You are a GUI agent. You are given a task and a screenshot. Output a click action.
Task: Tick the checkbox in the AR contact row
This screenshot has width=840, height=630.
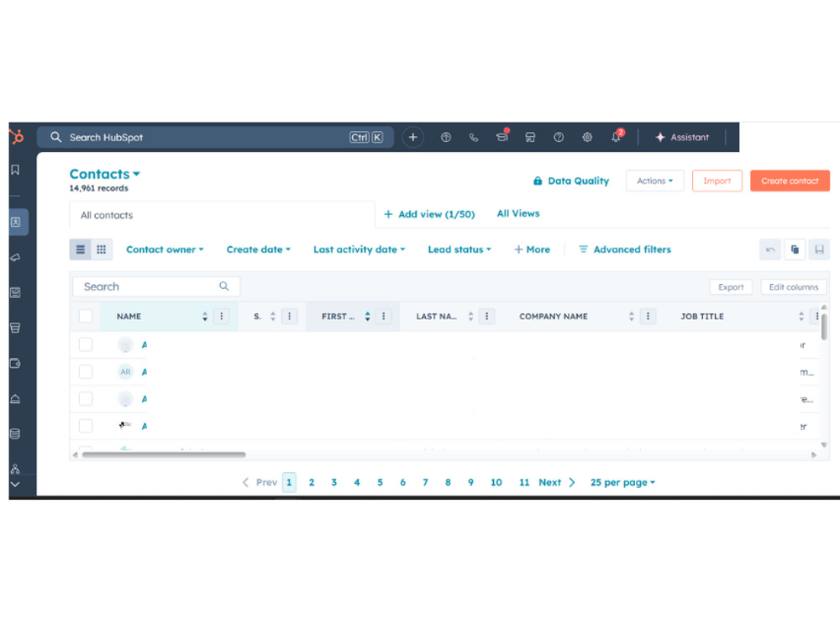tap(86, 372)
